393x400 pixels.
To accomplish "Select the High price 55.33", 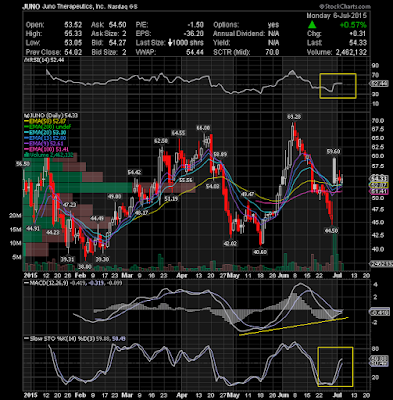I will click(73, 34).
